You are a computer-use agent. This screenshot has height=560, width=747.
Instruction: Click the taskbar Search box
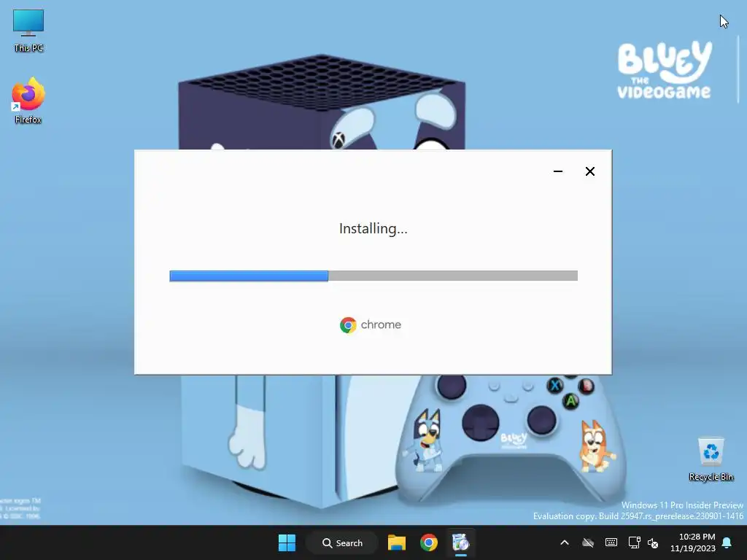[x=342, y=542]
